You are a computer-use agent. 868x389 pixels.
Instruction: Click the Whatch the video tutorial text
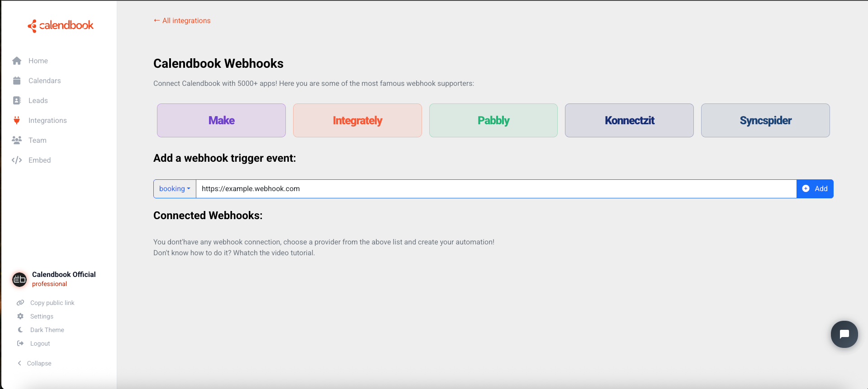pyautogui.click(x=274, y=253)
